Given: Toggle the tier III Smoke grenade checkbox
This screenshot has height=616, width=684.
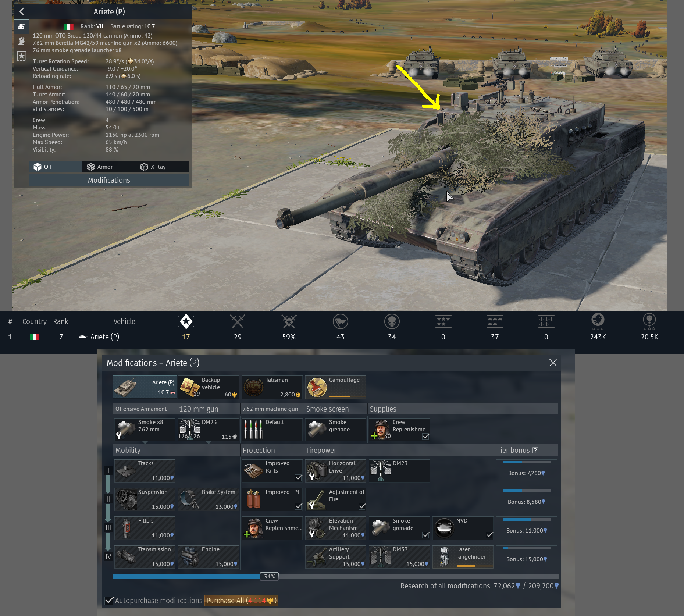Looking at the screenshot, I should coord(426,535).
